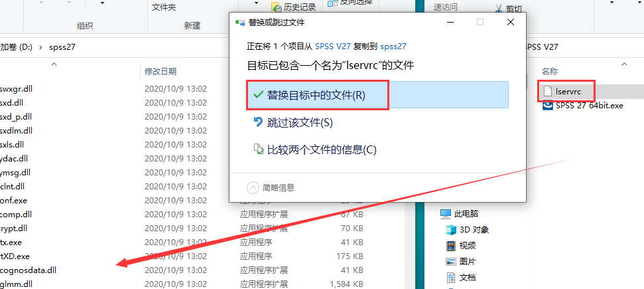The height and width of the screenshot is (289, 644).
Task: Choose 替换目标中的文件(R) option
Action: pos(316,95)
